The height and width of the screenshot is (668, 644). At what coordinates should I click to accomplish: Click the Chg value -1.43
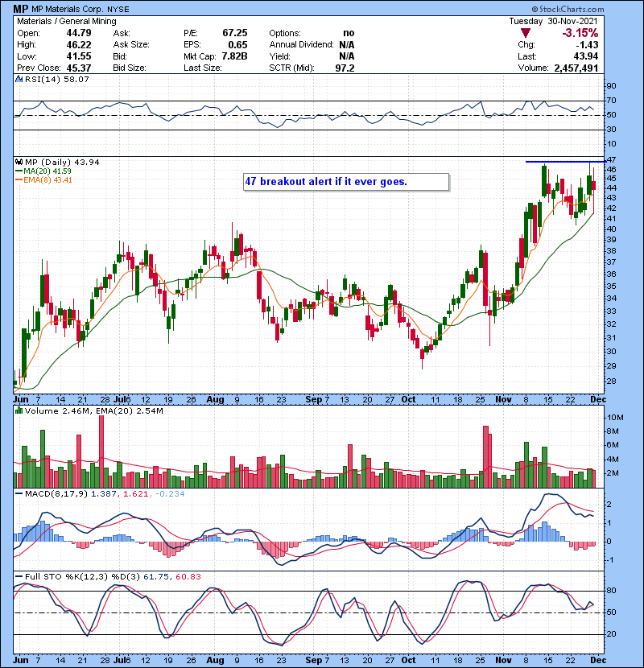tap(587, 45)
